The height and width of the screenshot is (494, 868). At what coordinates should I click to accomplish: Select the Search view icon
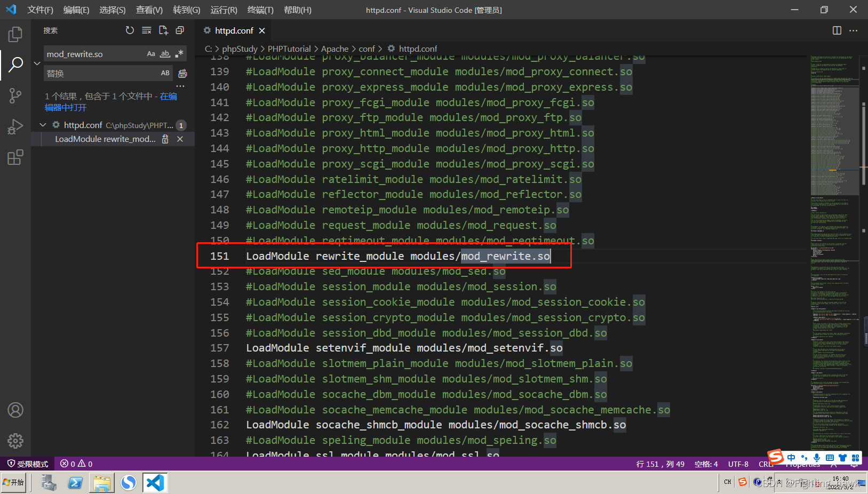[x=15, y=65]
